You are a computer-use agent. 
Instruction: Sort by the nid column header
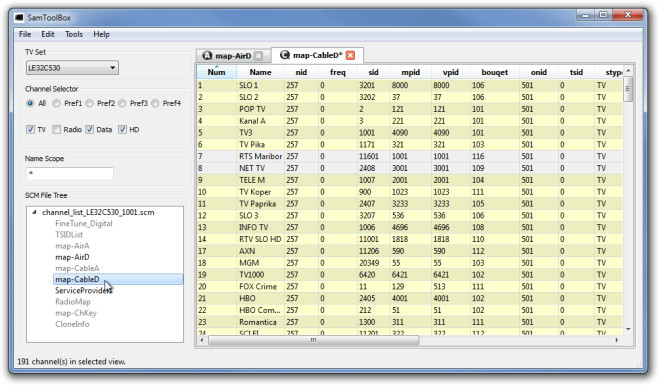coord(301,72)
